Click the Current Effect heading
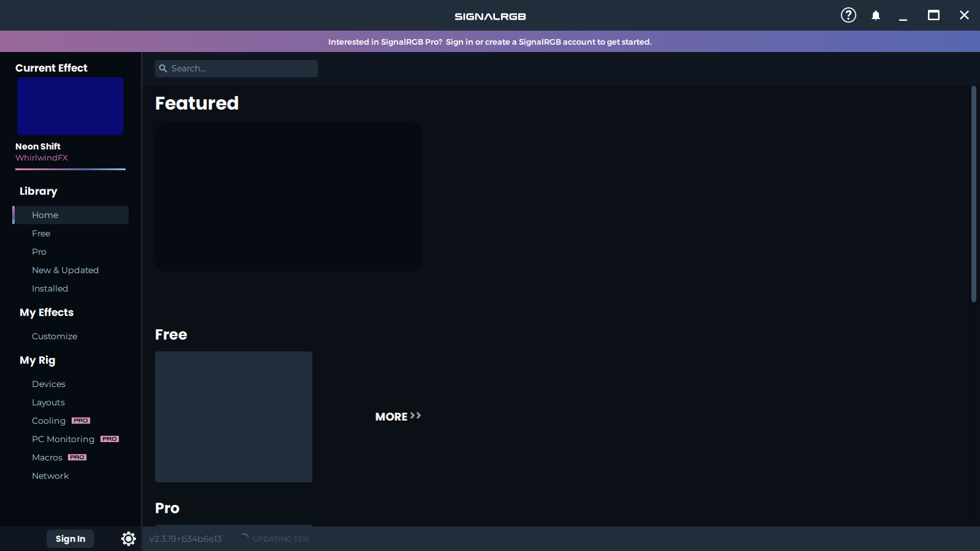This screenshot has width=980, height=551. 51,68
